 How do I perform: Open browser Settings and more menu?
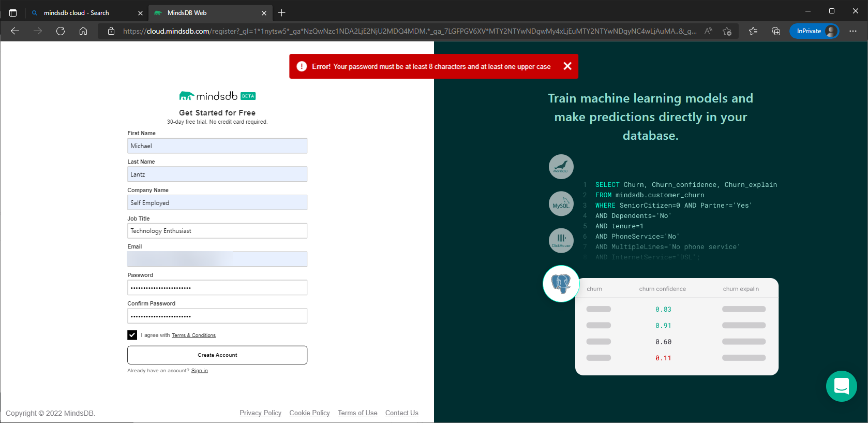853,31
